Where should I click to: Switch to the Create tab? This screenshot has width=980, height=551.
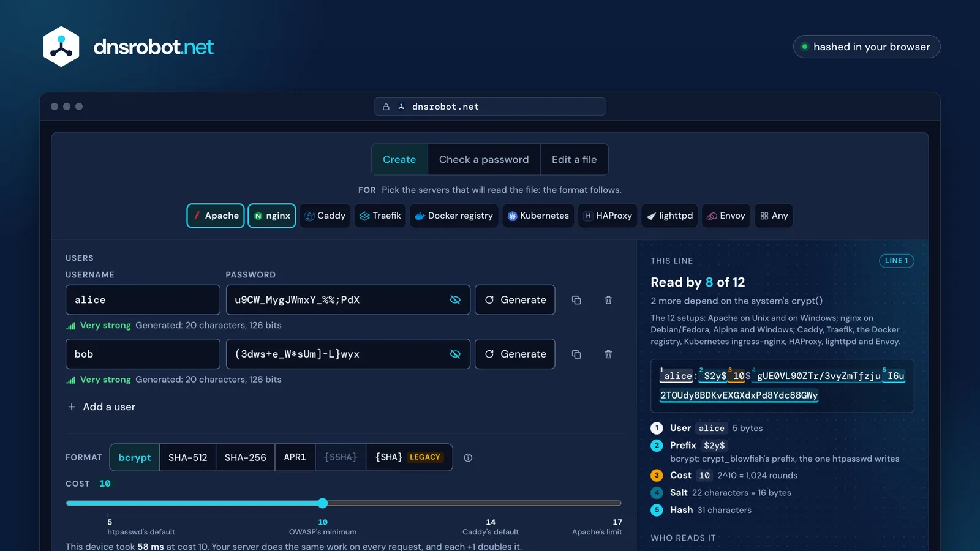pos(399,159)
